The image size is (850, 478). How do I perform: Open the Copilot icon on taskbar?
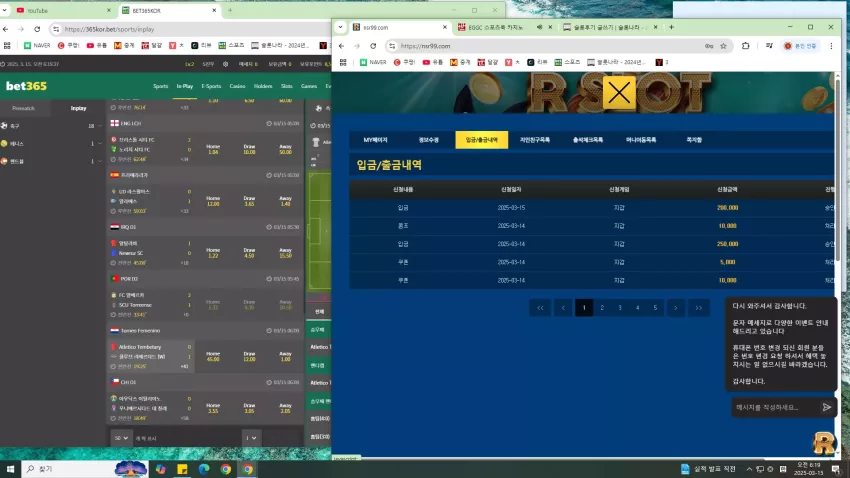click(x=160, y=469)
